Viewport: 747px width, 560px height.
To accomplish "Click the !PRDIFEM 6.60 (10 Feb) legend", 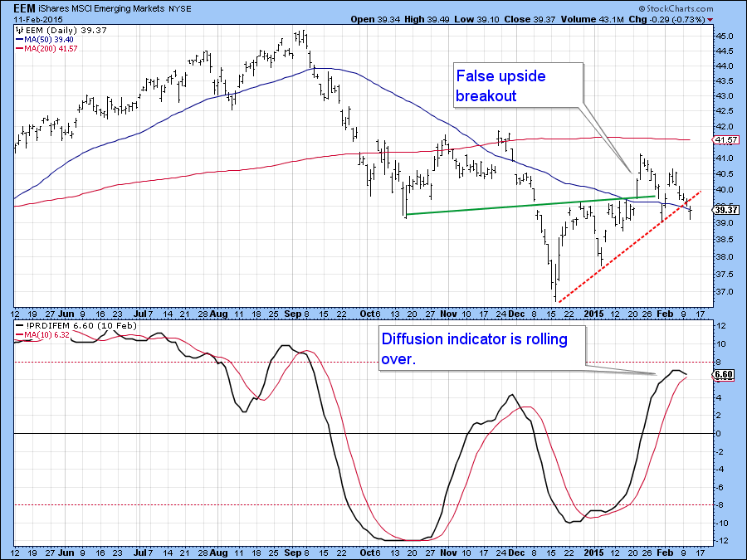I will click(81, 326).
